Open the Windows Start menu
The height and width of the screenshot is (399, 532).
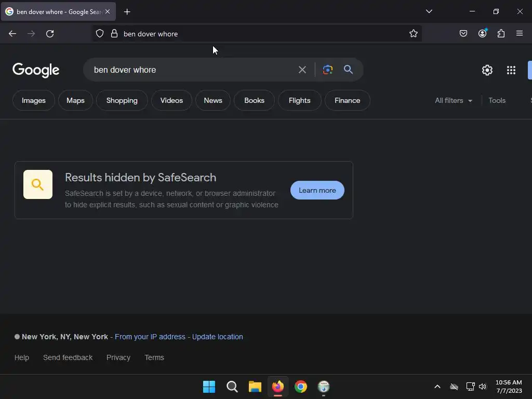209,387
